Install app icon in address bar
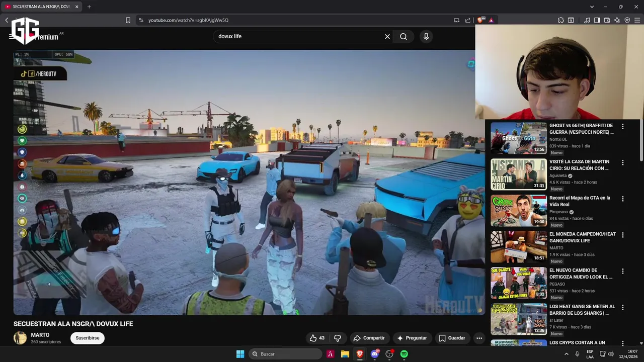Viewport: 644px width, 362px height. [456, 20]
